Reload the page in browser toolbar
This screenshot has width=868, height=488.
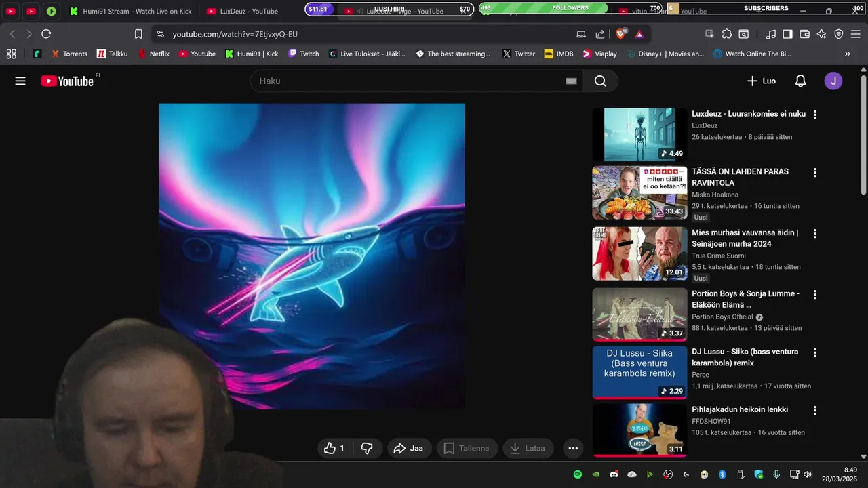[46, 34]
